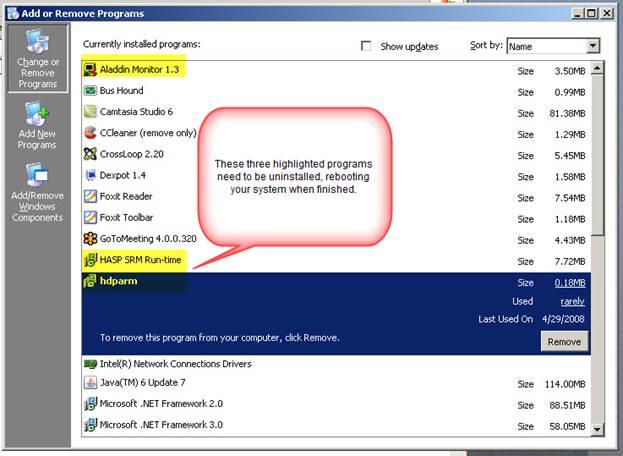Select the Foxit Toolbar entry
Screen dimensions: 623x456
click(x=336, y=218)
